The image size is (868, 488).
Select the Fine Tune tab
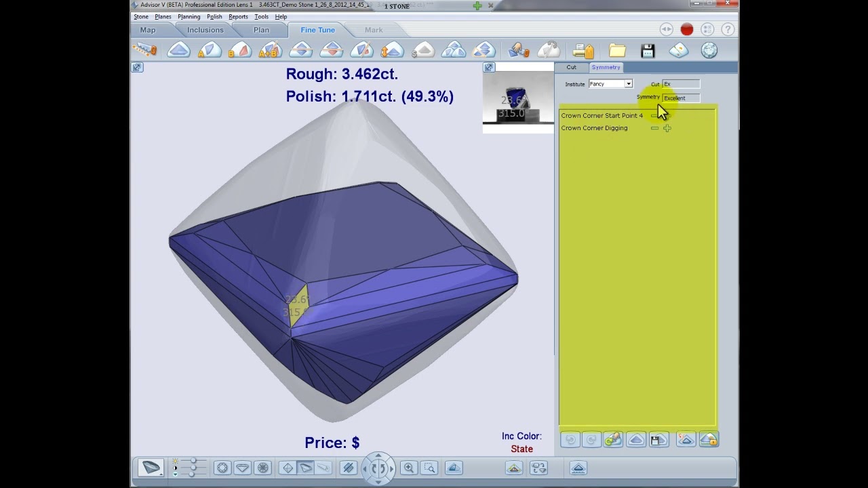pos(317,30)
